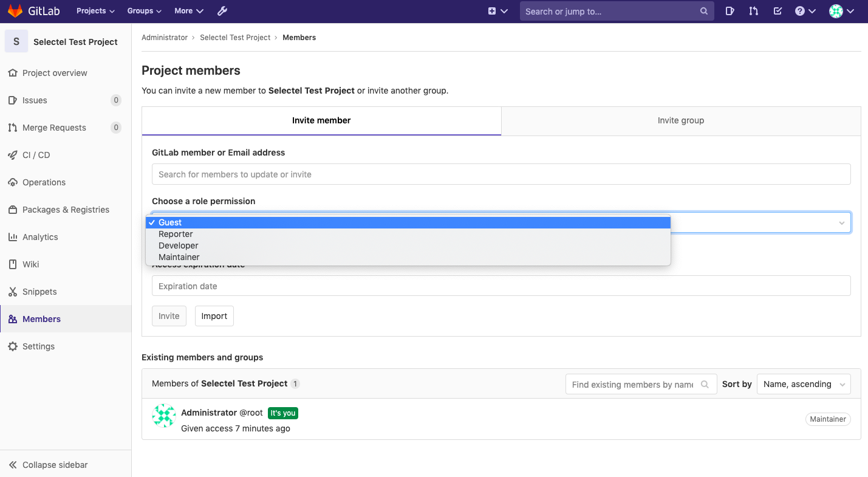Choose the Maintainer role option
868x477 pixels.
[x=179, y=257]
